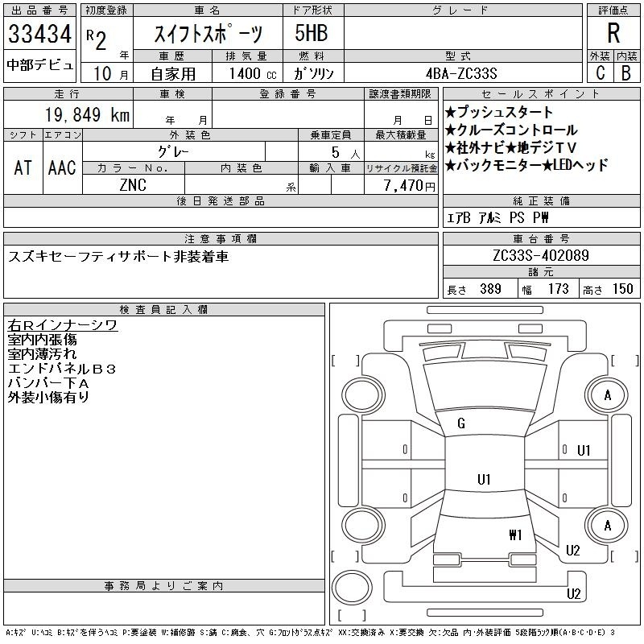The width and height of the screenshot is (644, 644).
Task: Select the overall evaluation grade R
Action: click(613, 34)
